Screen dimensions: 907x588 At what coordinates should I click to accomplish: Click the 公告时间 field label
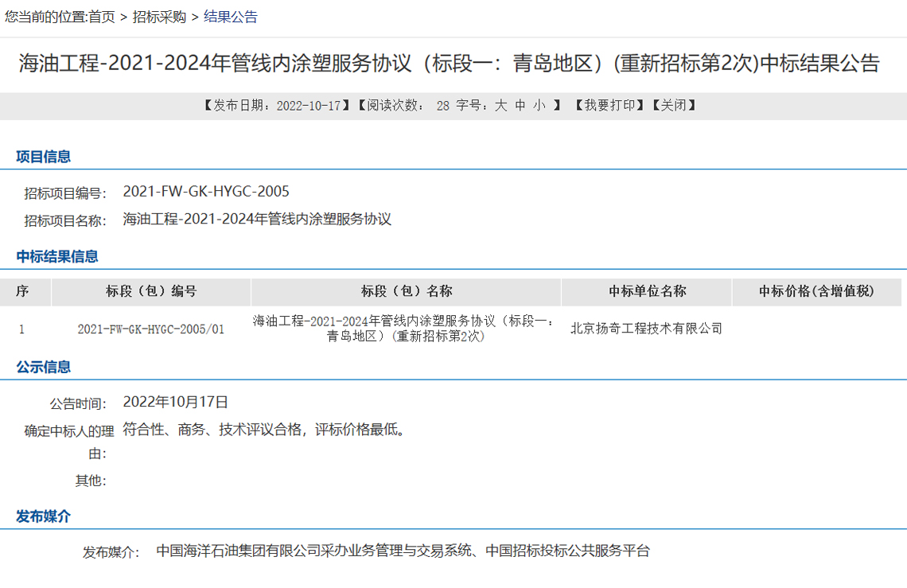click(x=78, y=403)
